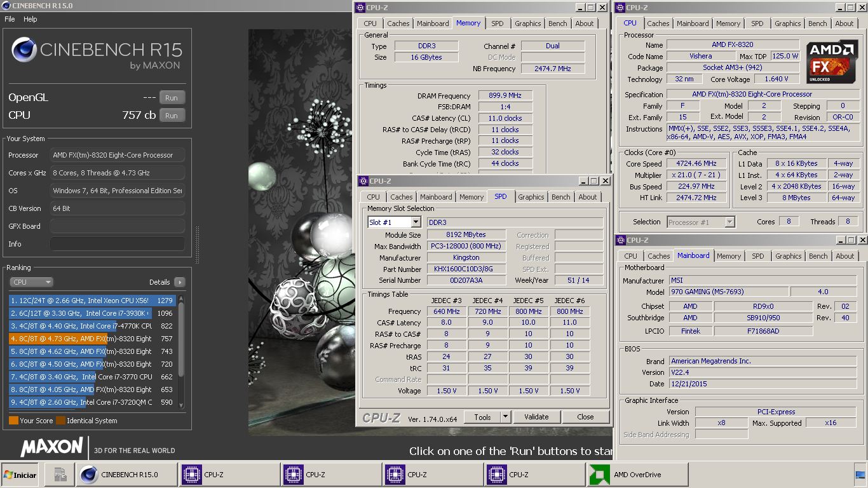Click the MAXON logo at bottom
868x488 pixels.
(x=51, y=447)
